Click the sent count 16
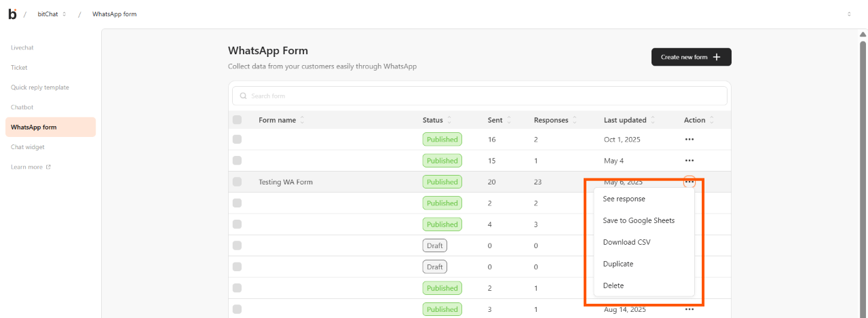 tap(492, 139)
